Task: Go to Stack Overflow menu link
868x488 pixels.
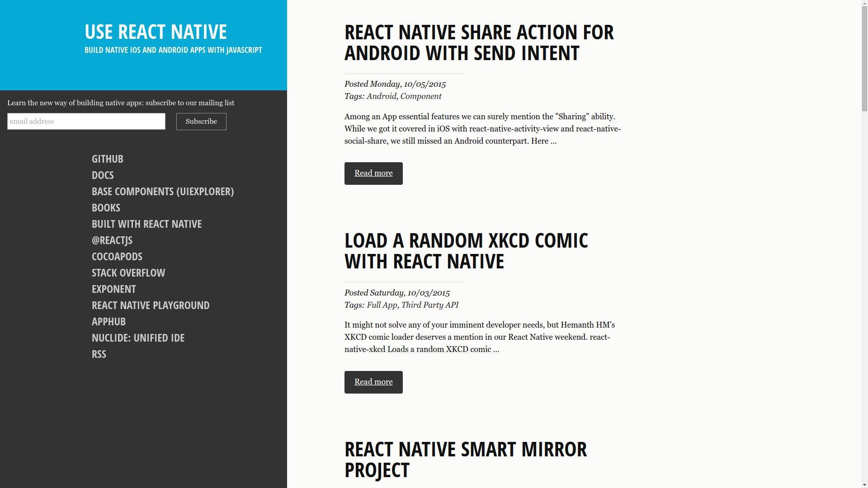Action: [128, 273]
